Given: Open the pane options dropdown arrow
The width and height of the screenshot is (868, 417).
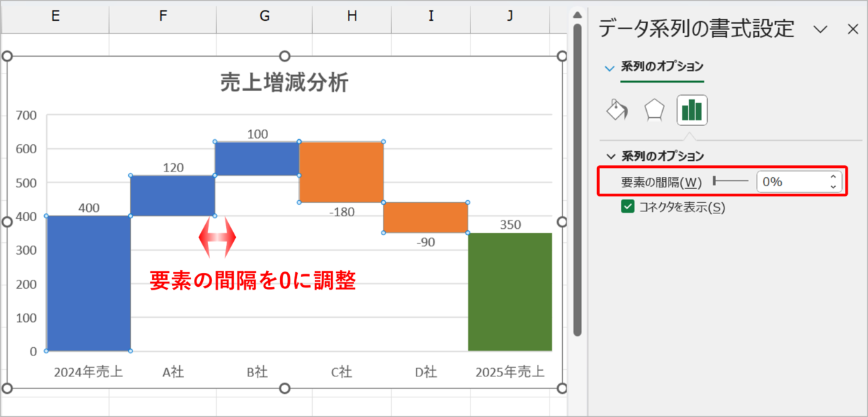Looking at the screenshot, I should pyautogui.click(x=820, y=29).
